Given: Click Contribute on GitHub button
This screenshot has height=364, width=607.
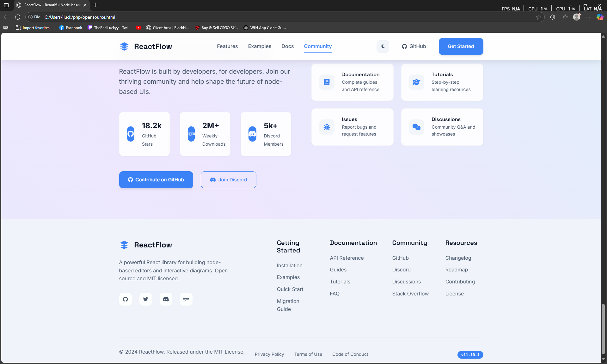Looking at the screenshot, I should (156, 180).
